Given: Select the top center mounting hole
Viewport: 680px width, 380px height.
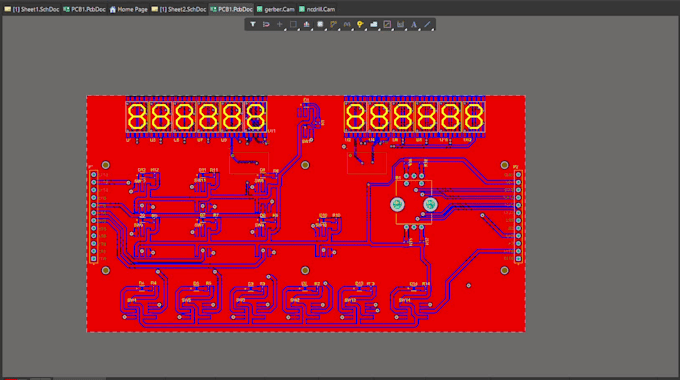Looking at the screenshot, I should (305, 165).
